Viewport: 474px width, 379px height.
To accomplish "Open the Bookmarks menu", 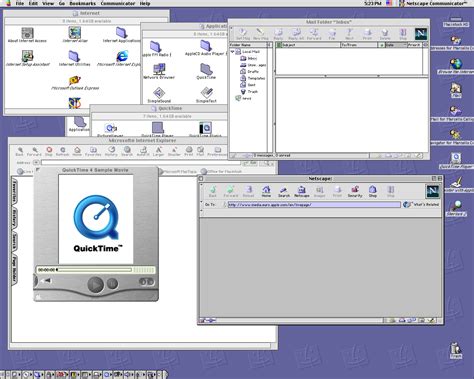I will tap(82, 3).
